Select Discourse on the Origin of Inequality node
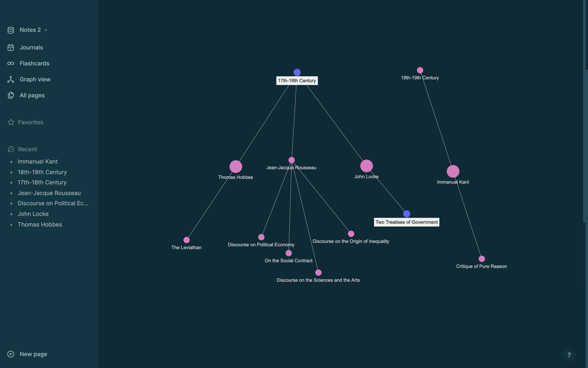 point(351,234)
